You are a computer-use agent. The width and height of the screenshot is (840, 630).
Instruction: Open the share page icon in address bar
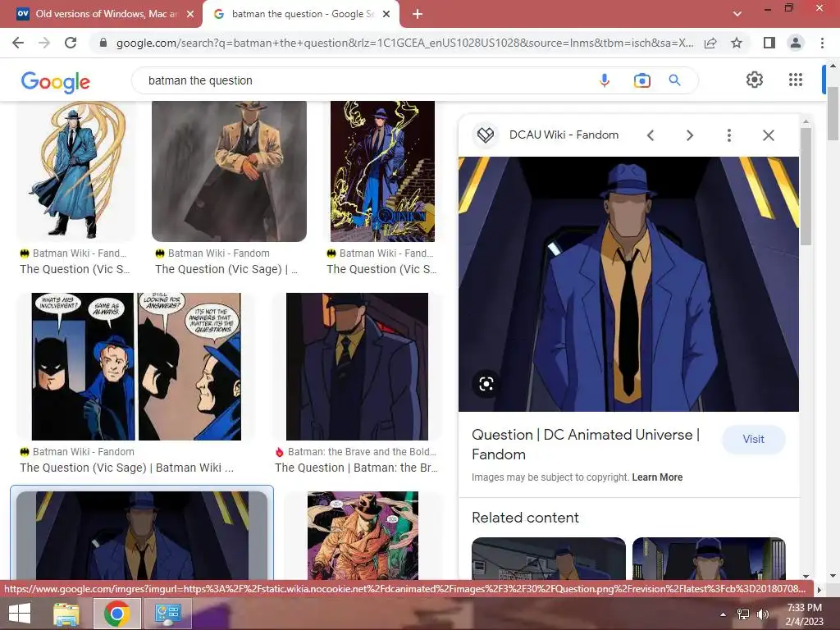click(710, 43)
